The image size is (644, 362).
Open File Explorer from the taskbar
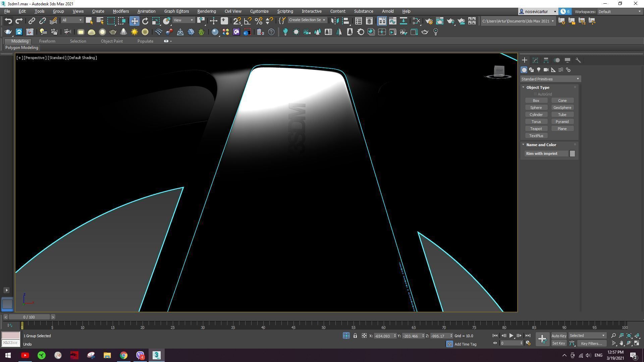coord(107,355)
